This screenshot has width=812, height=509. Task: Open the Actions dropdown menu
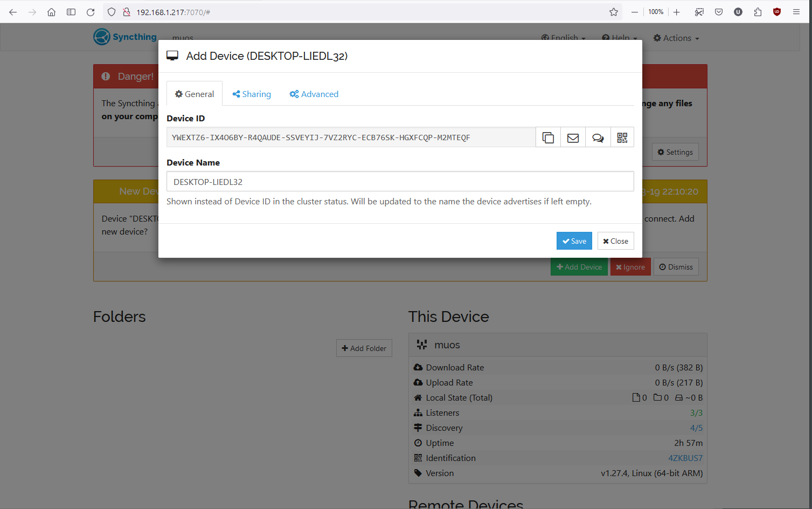click(676, 38)
